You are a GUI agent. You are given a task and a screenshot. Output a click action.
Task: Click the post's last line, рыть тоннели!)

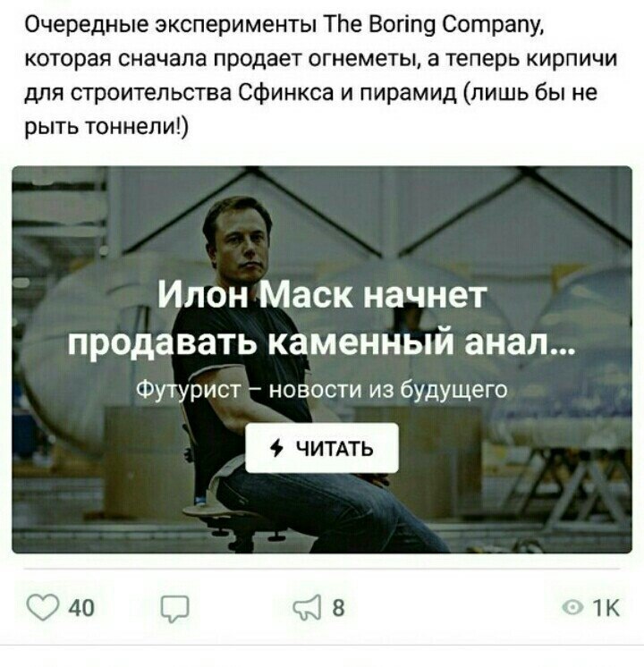[x=106, y=127]
